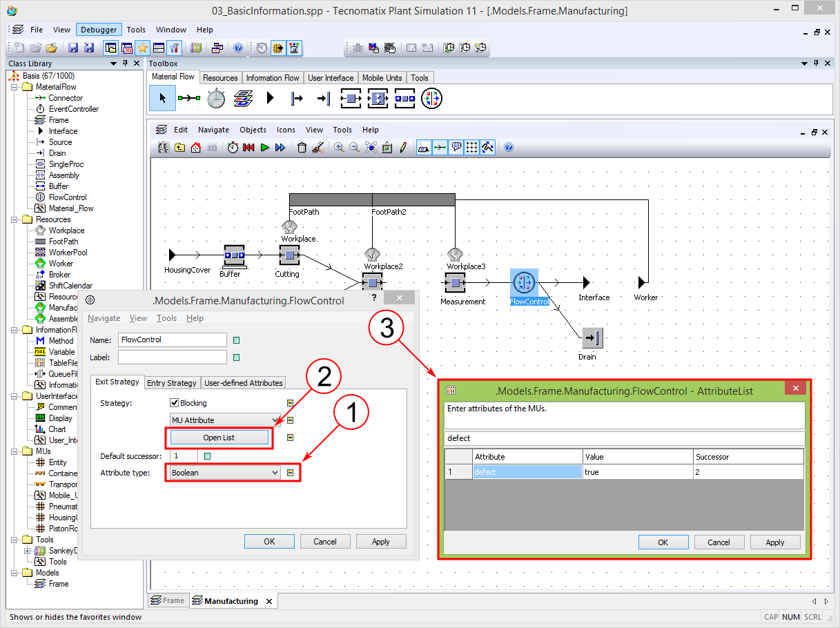This screenshot has width=840, height=628.
Task: Select the 'defect' cell in the Attribute column
Action: [x=527, y=472]
